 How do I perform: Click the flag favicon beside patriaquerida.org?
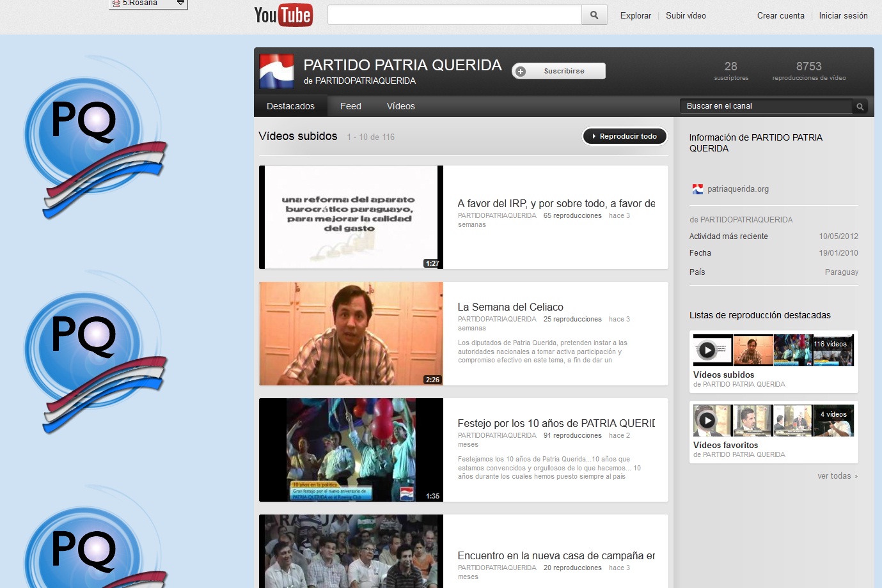tap(697, 189)
